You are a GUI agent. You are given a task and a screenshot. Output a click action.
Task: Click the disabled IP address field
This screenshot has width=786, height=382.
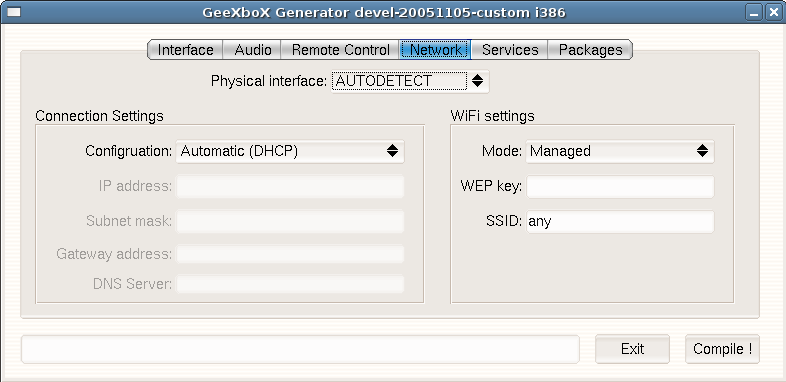290,187
